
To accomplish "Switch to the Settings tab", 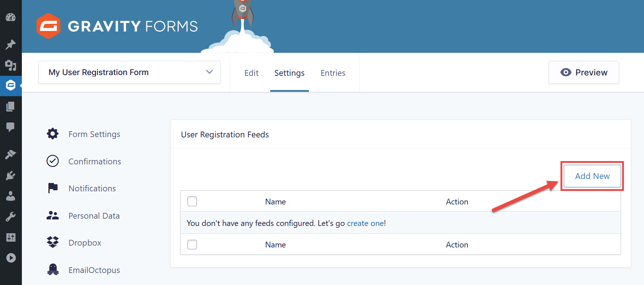I will point(290,73).
